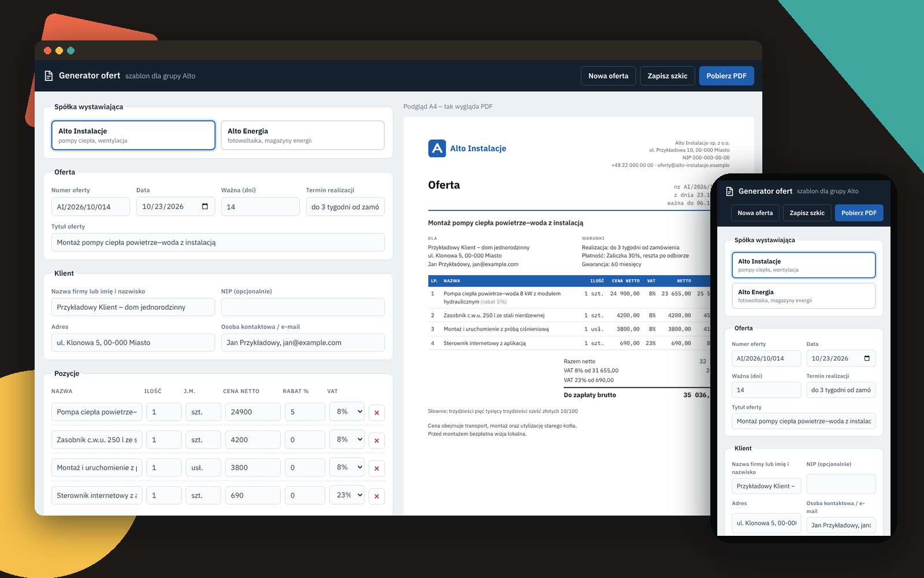Image resolution: width=924 pixels, height=578 pixels.
Task: Click Zapisz szkic in desktop header
Action: coord(667,76)
